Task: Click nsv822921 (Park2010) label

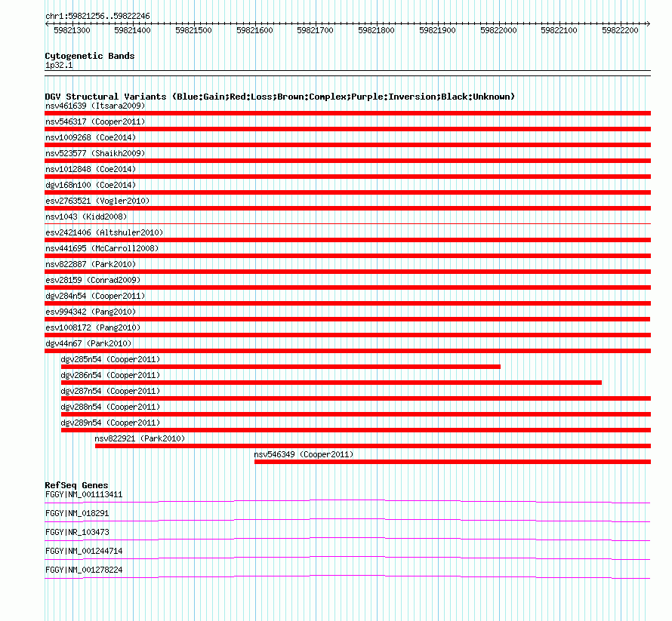Action: click(x=140, y=438)
